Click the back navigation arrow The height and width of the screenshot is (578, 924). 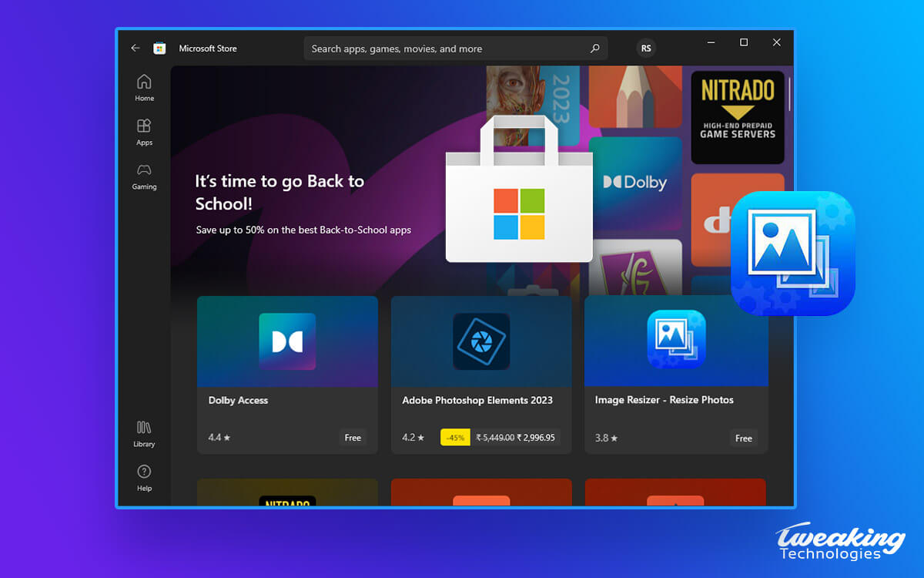point(135,47)
